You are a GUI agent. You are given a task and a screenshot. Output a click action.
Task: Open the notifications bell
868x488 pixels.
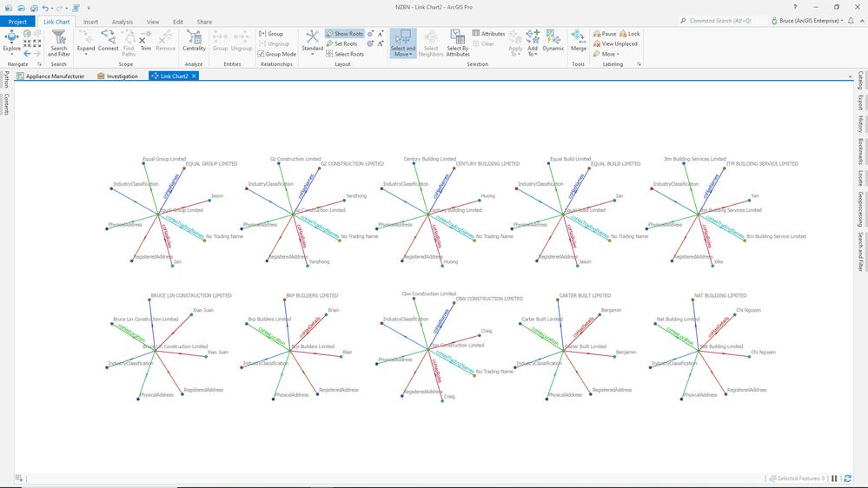[x=851, y=21]
